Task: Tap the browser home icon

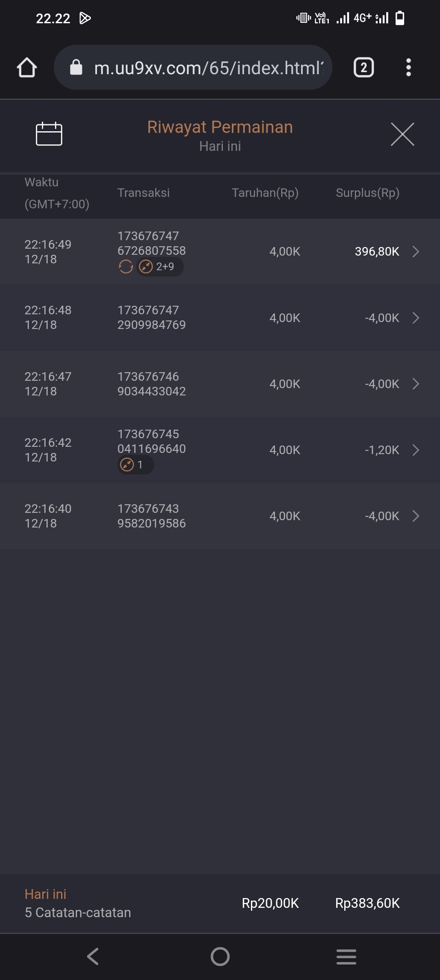Action: (27, 67)
